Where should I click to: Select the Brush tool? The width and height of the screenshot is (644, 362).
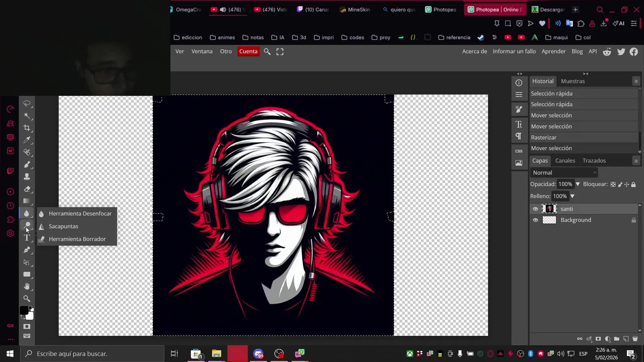(x=27, y=164)
